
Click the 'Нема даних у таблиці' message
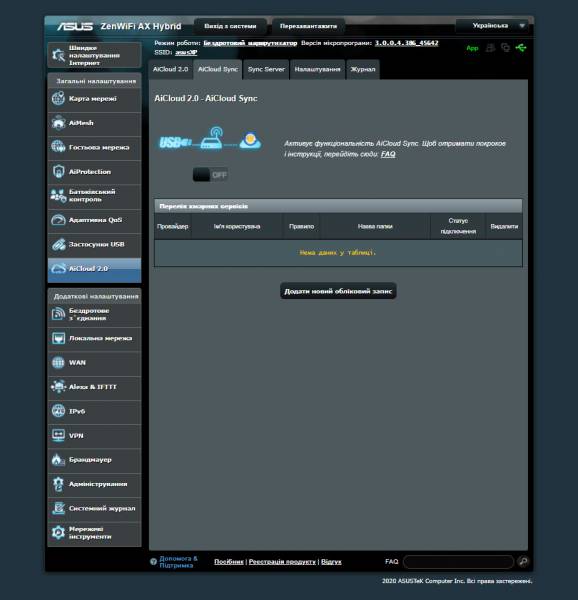(338, 253)
